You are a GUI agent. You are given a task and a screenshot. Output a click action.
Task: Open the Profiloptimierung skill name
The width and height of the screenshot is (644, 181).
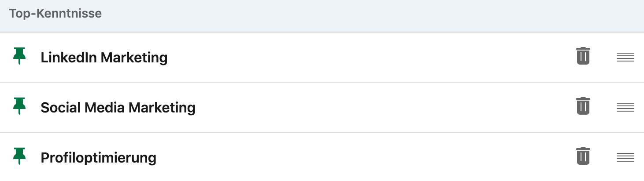tap(98, 158)
